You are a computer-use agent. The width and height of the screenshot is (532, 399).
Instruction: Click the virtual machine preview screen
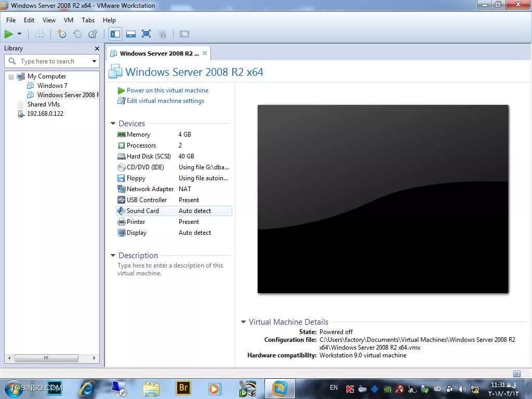pyautogui.click(x=383, y=199)
